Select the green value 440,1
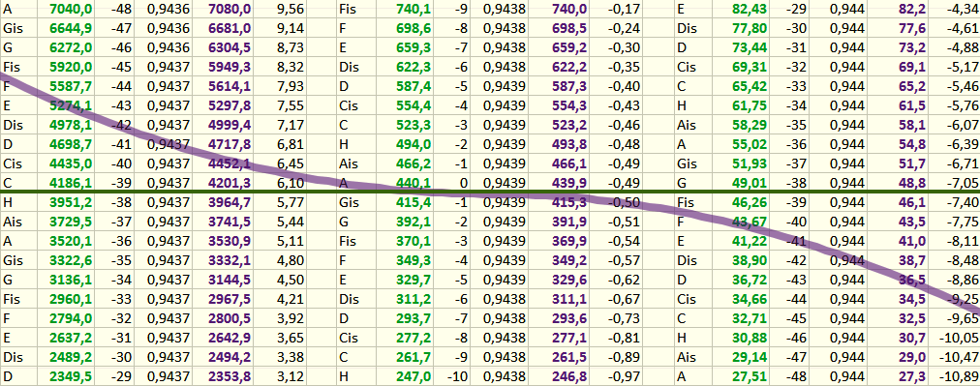 [x=413, y=182]
